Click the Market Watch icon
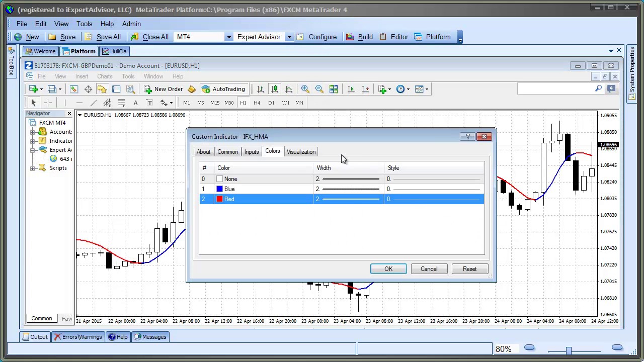Screen dimensions: 644x362 click(x=74, y=89)
